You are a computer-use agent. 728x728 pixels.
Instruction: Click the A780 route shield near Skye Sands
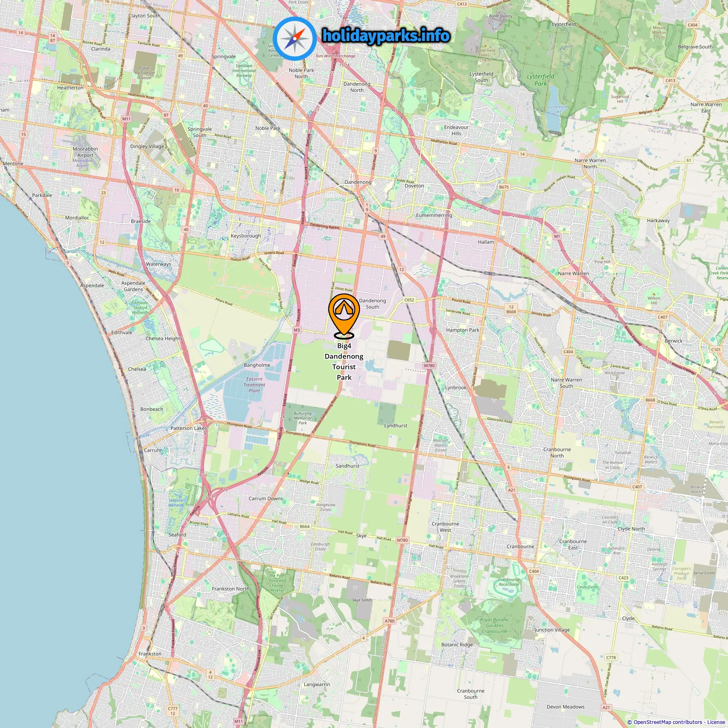tap(390, 621)
